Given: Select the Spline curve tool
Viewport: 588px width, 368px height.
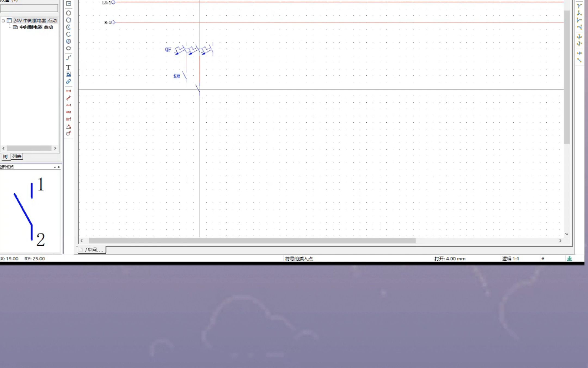Looking at the screenshot, I should click(68, 58).
